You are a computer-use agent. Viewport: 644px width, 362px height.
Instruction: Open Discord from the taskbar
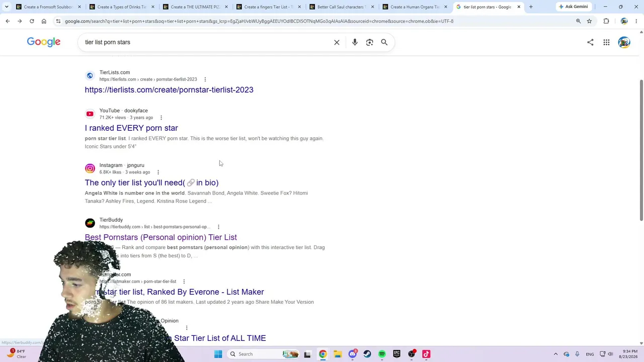[x=352, y=354]
